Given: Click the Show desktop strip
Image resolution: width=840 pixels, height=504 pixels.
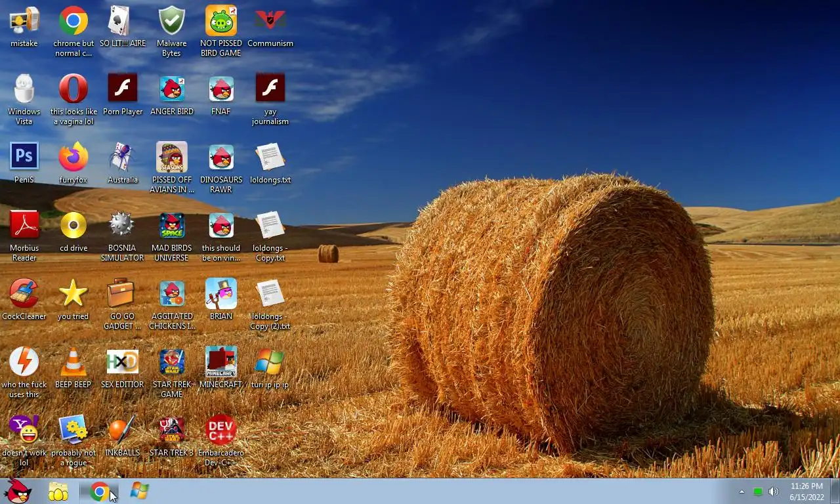Looking at the screenshot, I should pyautogui.click(x=835, y=491).
